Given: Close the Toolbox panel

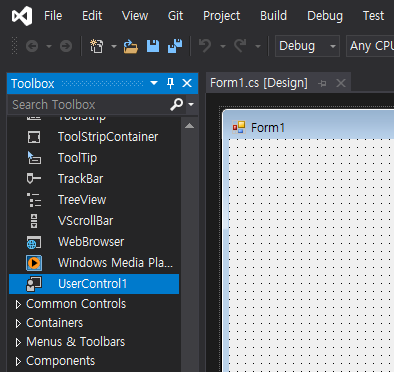Looking at the screenshot, I should point(187,83).
